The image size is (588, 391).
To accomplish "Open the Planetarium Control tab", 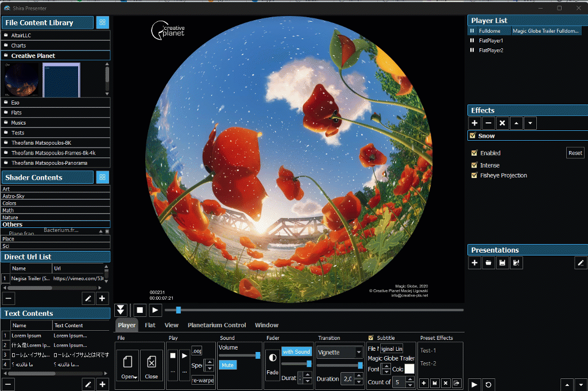I will click(x=216, y=325).
